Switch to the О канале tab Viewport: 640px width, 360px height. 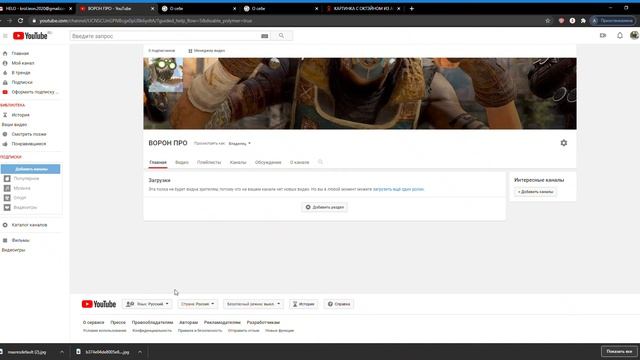300,162
